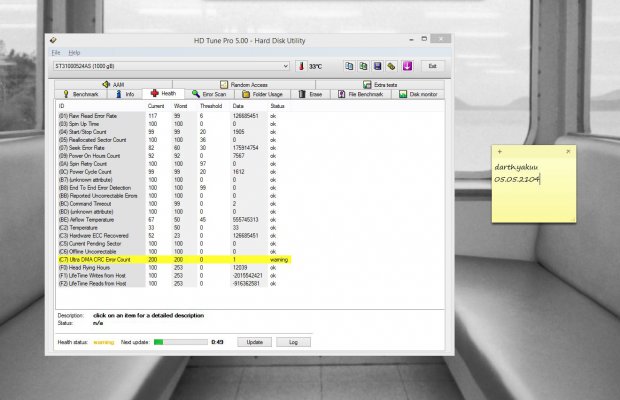Switch to the Erase tab
The width and height of the screenshot is (620, 400).
pos(310,94)
